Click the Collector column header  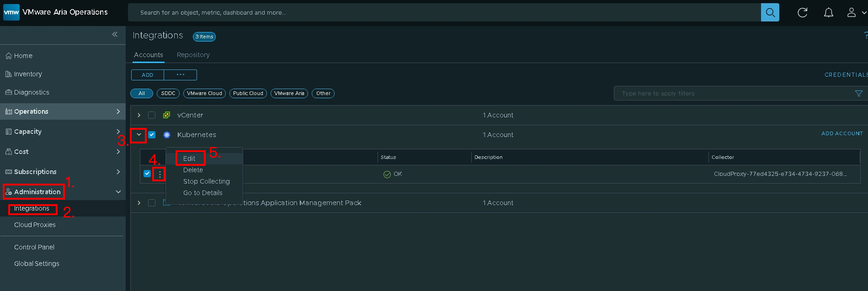(723, 157)
